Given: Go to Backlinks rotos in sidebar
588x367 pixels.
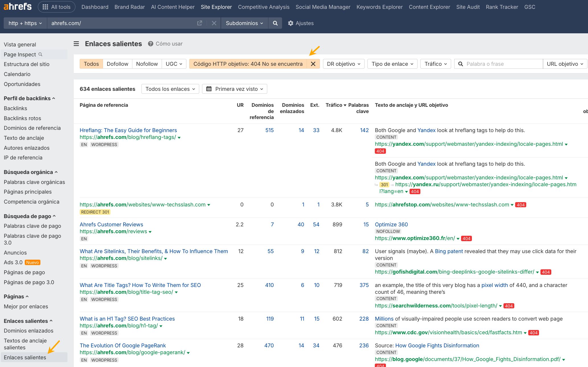Looking at the screenshot, I should 22,118.
